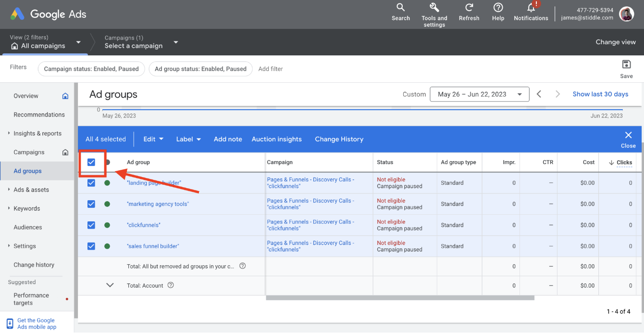The height and width of the screenshot is (334, 644).
Task: Open the date range dropdown
Action: click(x=479, y=94)
